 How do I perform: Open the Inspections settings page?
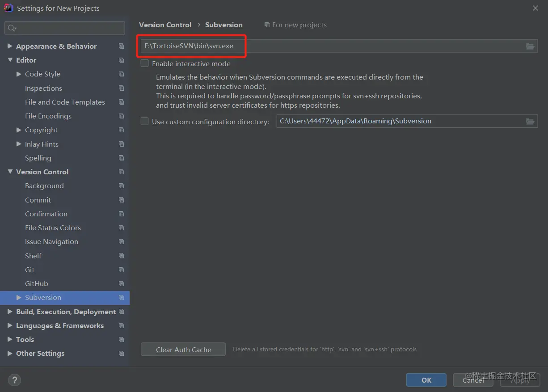[x=43, y=88]
